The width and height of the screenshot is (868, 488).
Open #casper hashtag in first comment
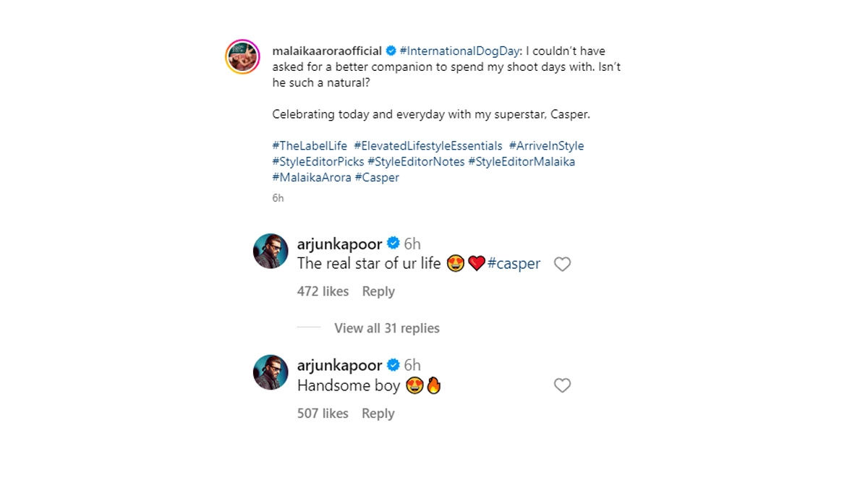click(x=514, y=264)
